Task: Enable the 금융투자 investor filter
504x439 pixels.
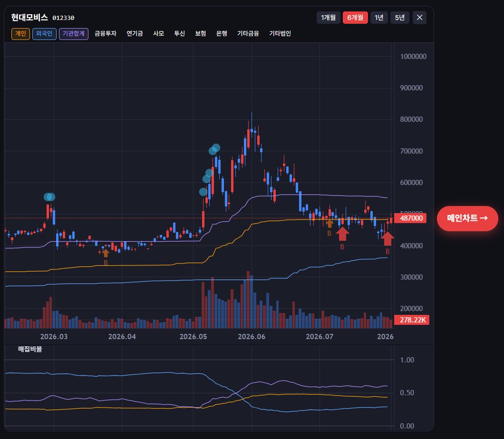Action: coord(106,33)
